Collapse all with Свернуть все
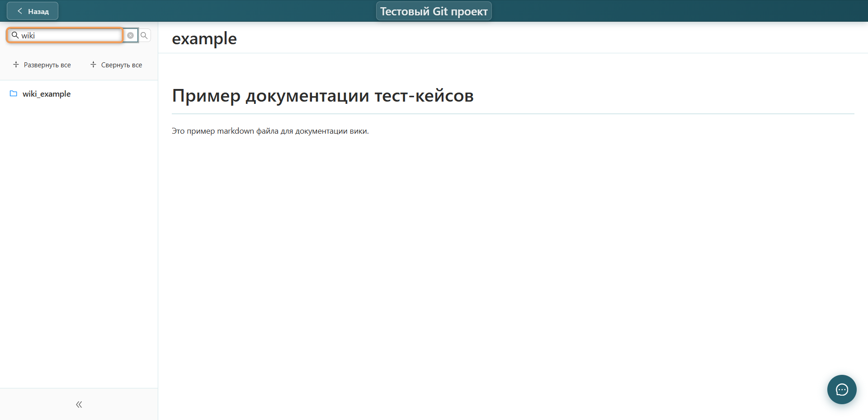This screenshot has width=868, height=420. (116, 65)
